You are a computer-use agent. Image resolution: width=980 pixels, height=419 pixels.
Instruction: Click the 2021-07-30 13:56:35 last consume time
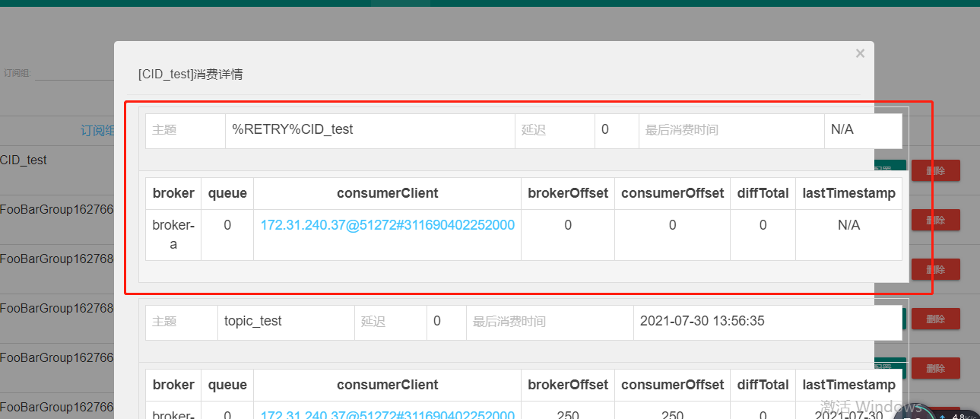(x=702, y=321)
